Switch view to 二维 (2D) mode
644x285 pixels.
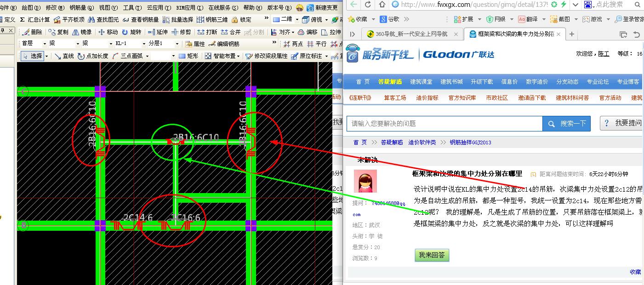pyautogui.click(x=283, y=20)
